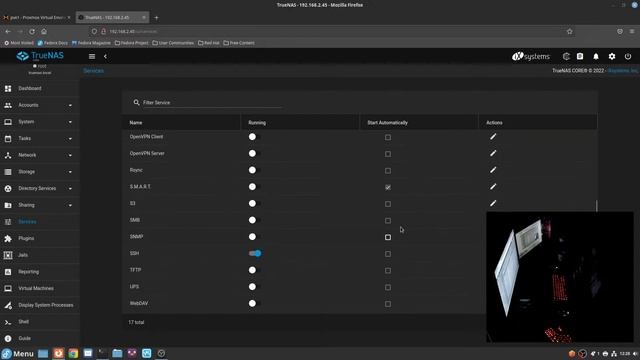Click the search icon beside Filter Service
640x360 pixels.
pyautogui.click(x=136, y=102)
